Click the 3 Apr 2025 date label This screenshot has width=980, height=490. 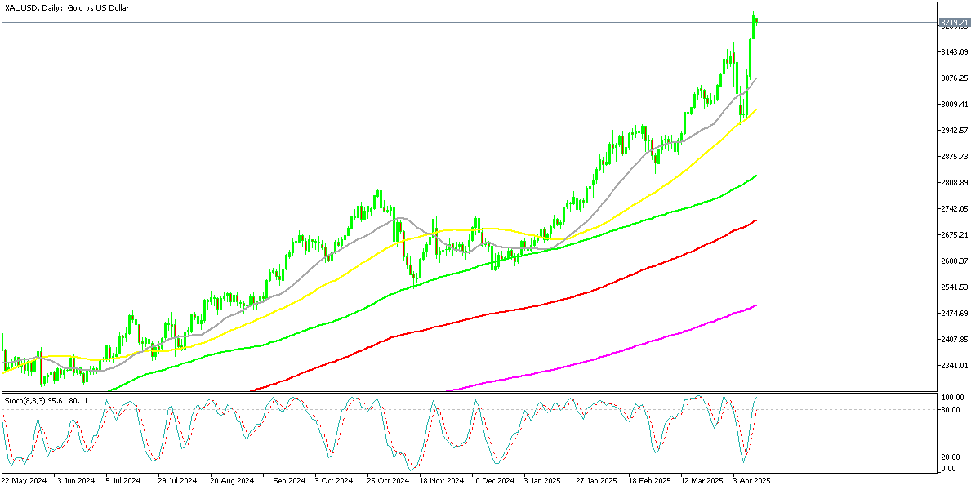[x=753, y=482]
